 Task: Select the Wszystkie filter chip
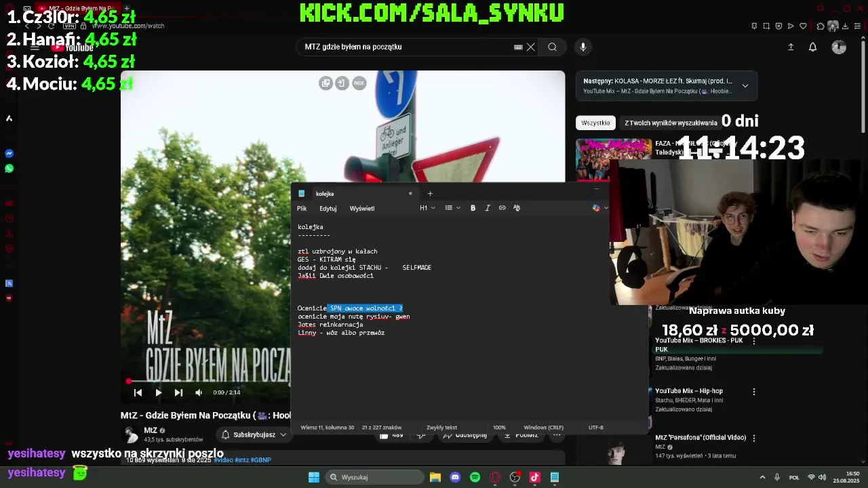[595, 123]
